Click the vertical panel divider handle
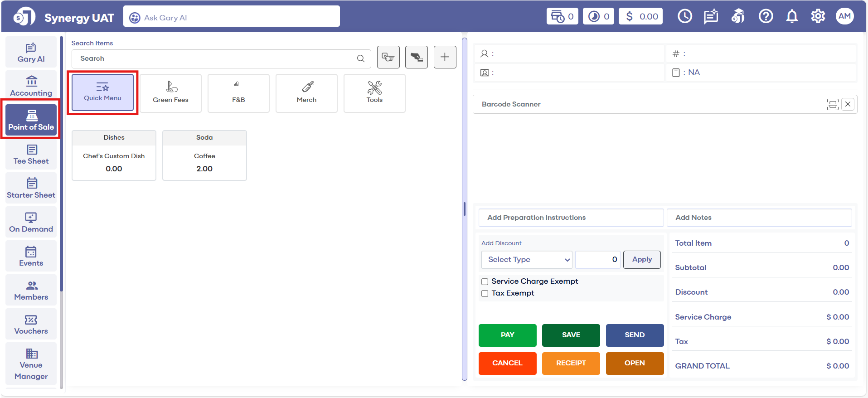 point(464,209)
